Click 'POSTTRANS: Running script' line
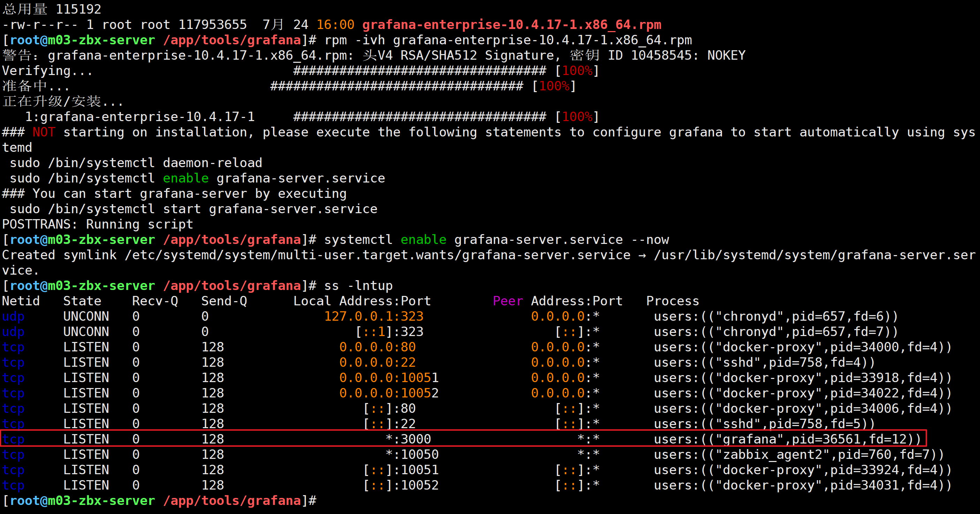 click(97, 224)
